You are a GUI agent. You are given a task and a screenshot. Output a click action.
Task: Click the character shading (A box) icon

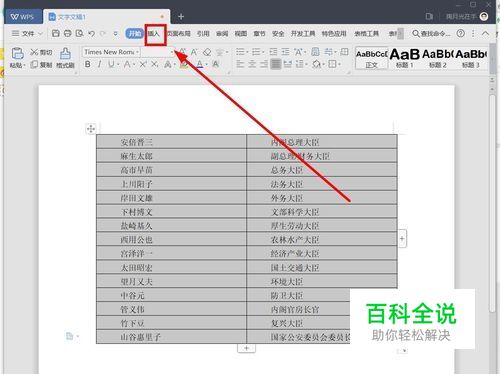pos(216,64)
